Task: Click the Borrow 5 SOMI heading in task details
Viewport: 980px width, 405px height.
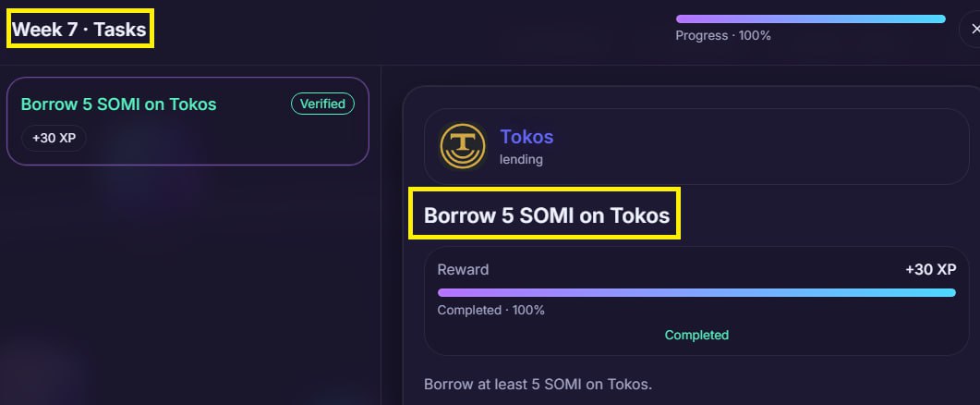Action: click(546, 216)
